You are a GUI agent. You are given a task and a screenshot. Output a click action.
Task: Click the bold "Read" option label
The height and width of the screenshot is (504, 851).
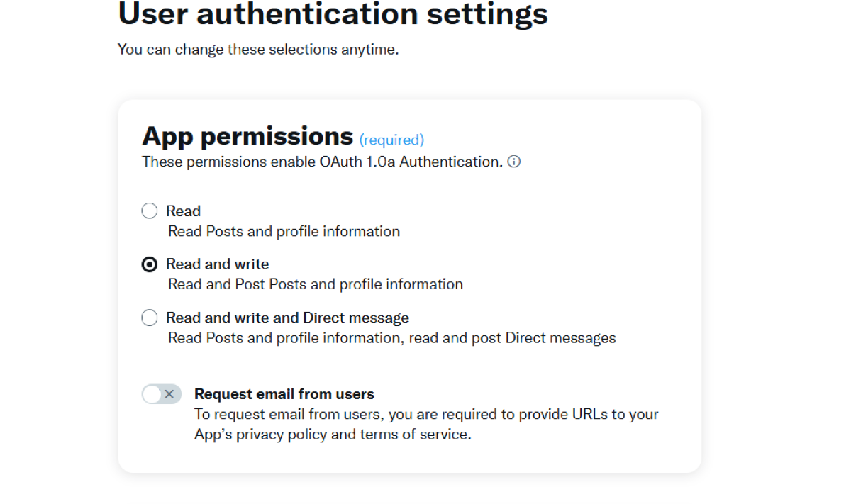183,211
